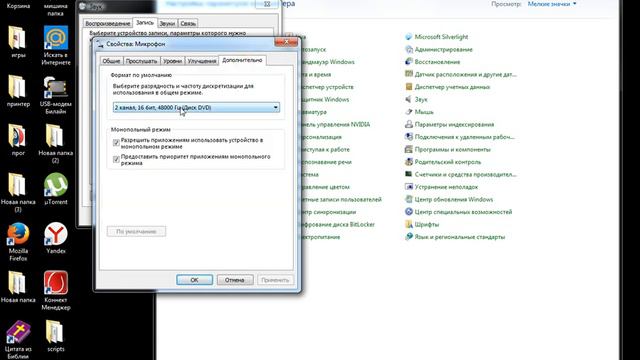This screenshot has height=360, width=640.
Task: Select the Коннект Менеджер desktop shortcut
Action: [x=56, y=291]
